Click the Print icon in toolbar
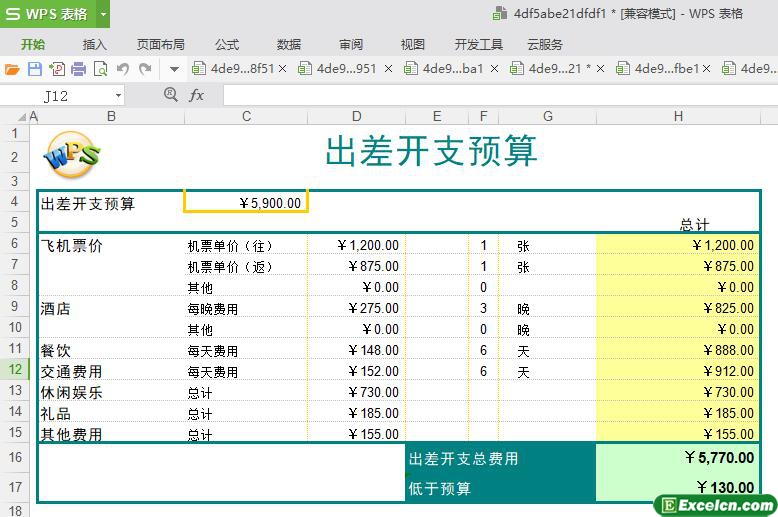 (x=78, y=69)
